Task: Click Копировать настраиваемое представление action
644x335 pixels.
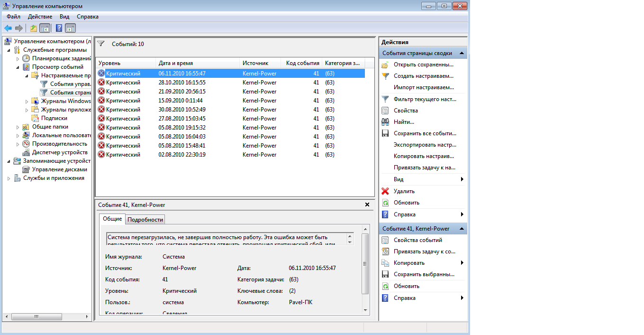Action: click(x=424, y=156)
